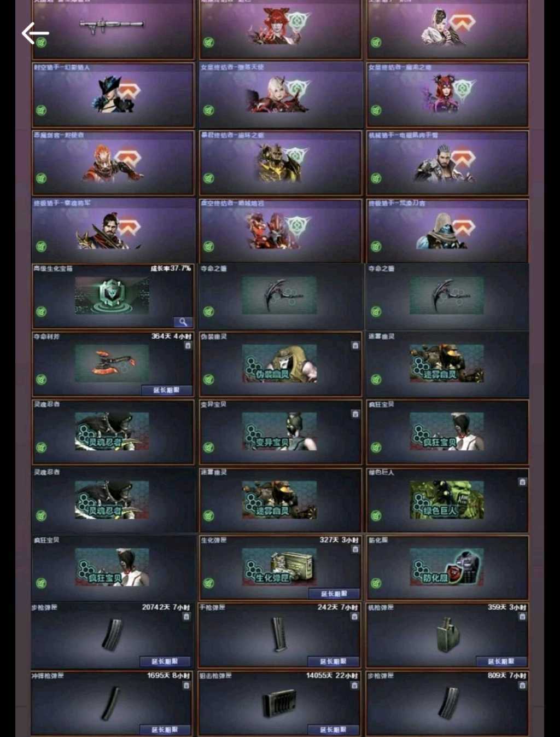The height and width of the screenshot is (737, 560).
Task: Toggle green check on 防化服 card
Action: [x=376, y=583]
